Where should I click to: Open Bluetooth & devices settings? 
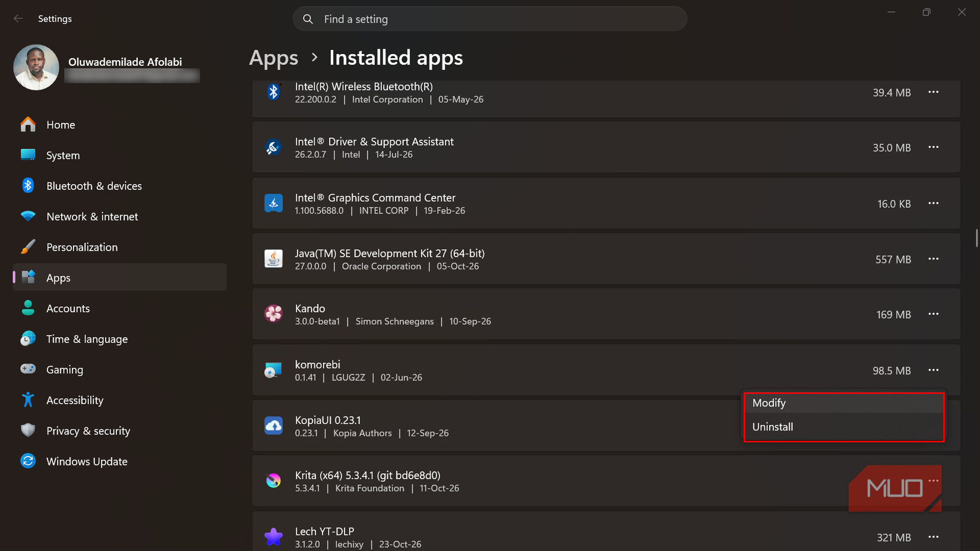[119, 186]
